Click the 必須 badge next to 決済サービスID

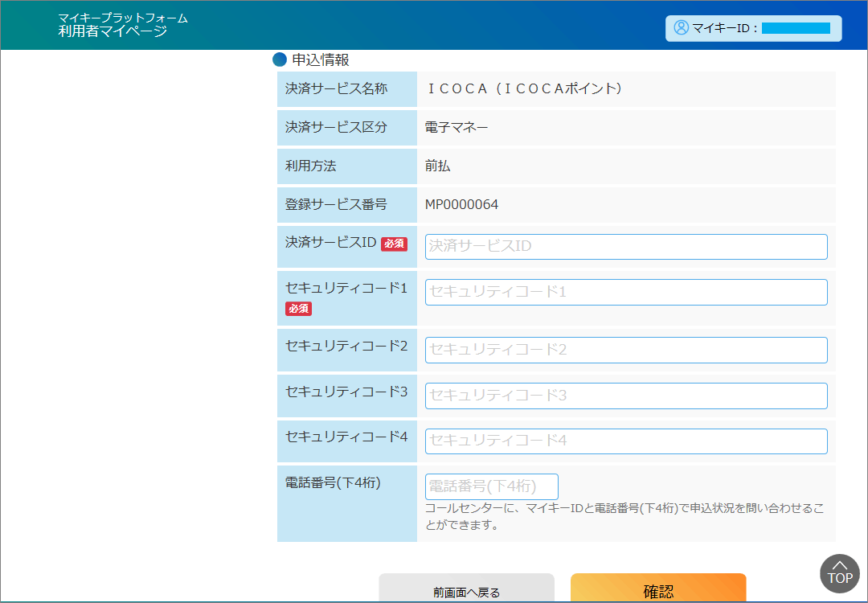coord(394,244)
